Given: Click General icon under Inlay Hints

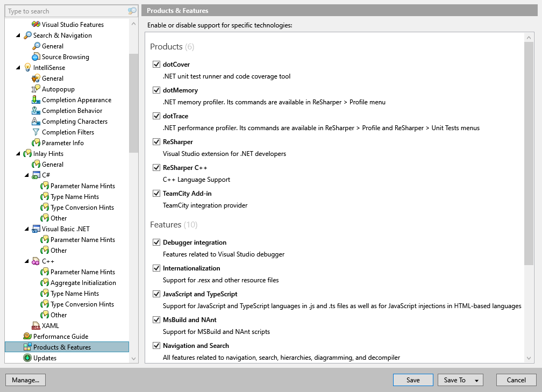Looking at the screenshot, I should click(x=35, y=164).
